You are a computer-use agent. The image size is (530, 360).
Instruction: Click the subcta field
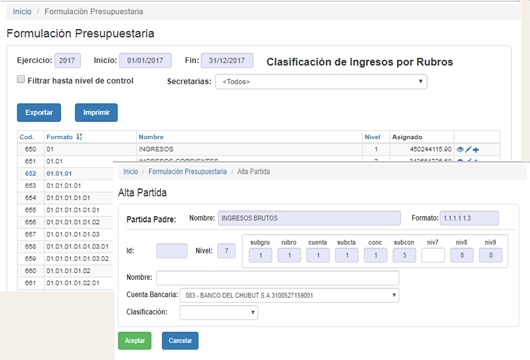[346, 255]
